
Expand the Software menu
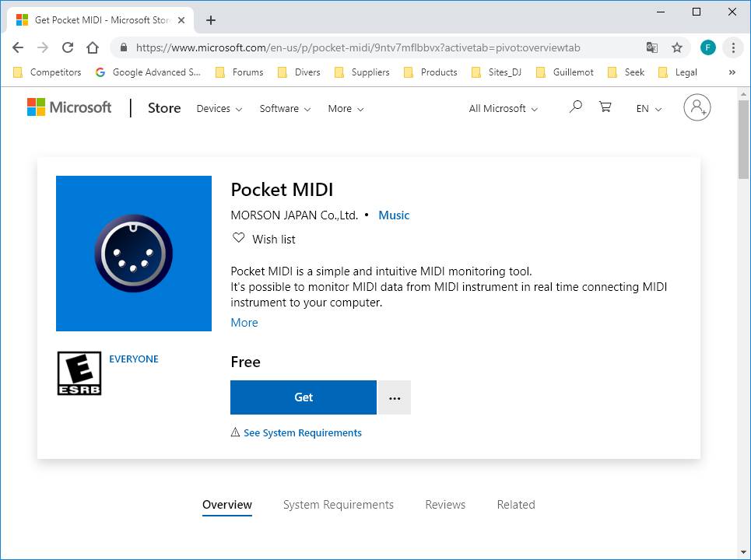[285, 109]
